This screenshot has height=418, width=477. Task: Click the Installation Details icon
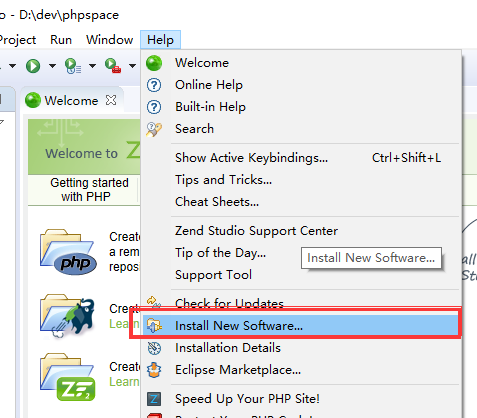(x=154, y=348)
